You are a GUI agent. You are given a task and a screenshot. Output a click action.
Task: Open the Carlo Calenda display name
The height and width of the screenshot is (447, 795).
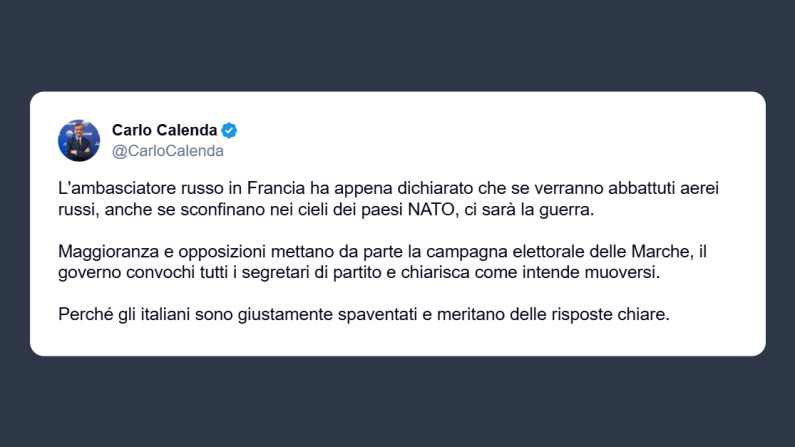click(x=164, y=130)
